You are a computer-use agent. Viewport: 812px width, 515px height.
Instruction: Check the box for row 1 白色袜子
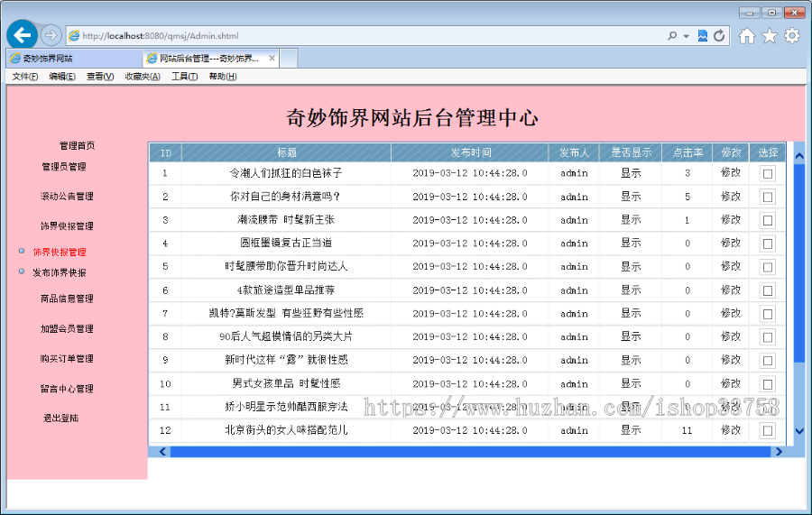tap(768, 173)
